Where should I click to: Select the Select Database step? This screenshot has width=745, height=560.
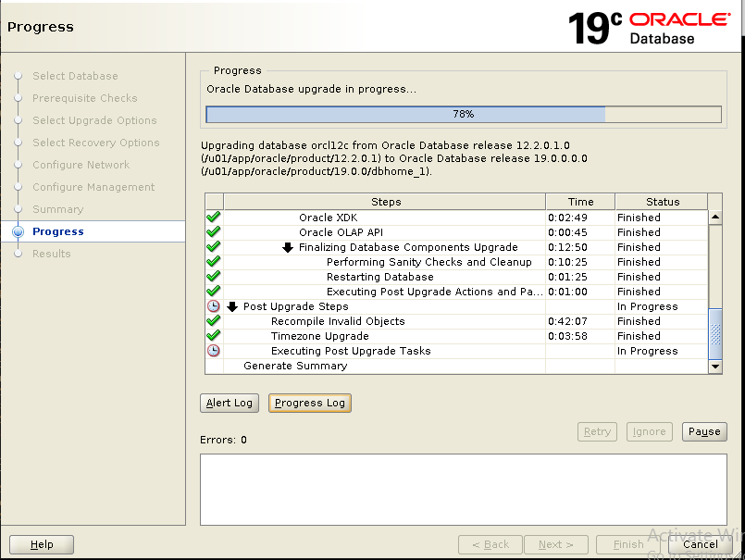75,76
